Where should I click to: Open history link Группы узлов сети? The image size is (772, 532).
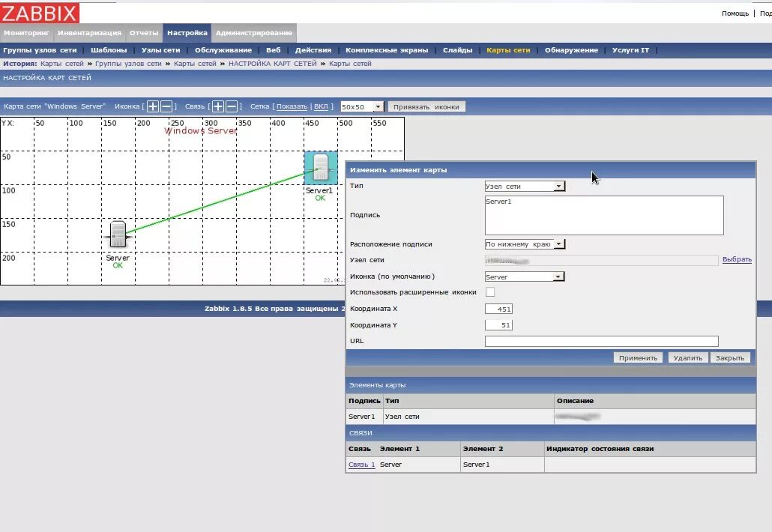128,64
